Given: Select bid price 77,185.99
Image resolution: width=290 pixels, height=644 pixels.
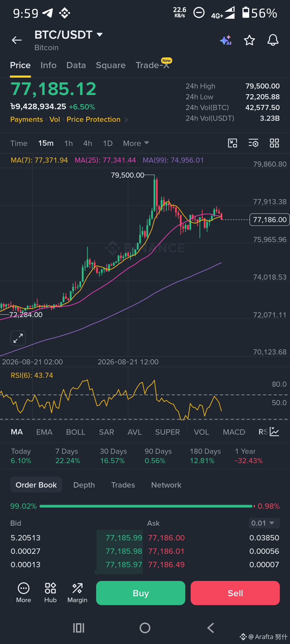Looking at the screenshot, I should pyautogui.click(x=124, y=538).
